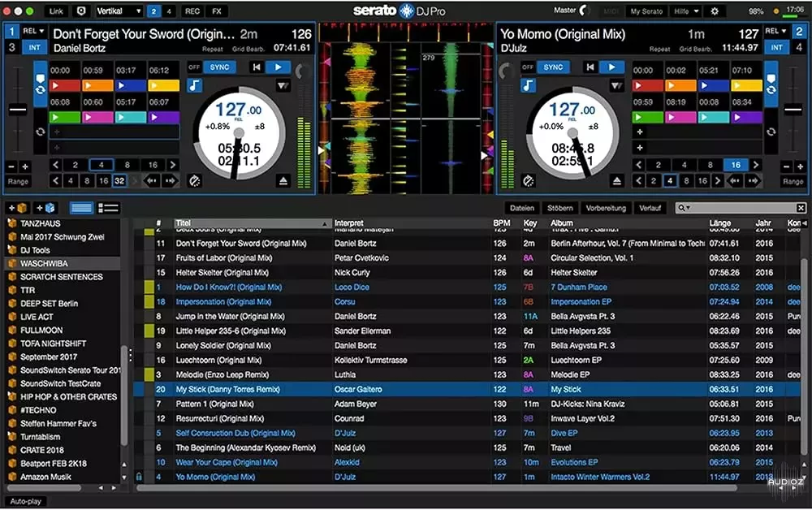
Task: Trigger green cue point 09:59 right deck
Action: point(647,118)
